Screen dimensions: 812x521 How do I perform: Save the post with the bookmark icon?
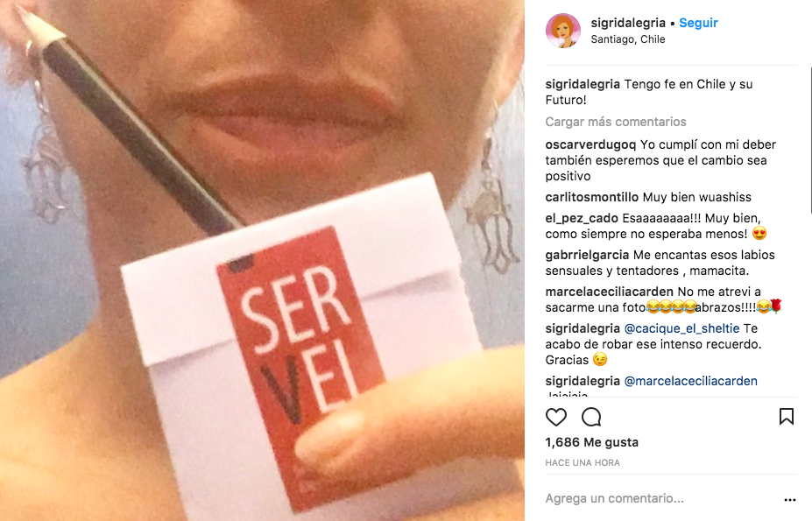point(786,417)
